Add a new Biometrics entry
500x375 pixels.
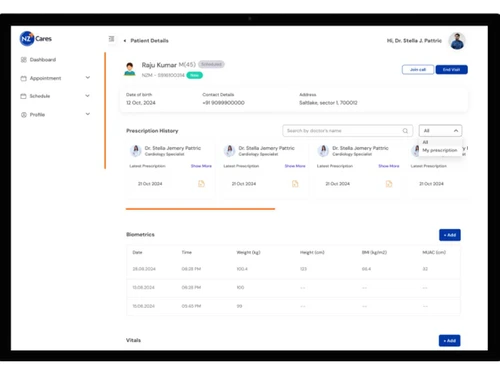click(450, 235)
